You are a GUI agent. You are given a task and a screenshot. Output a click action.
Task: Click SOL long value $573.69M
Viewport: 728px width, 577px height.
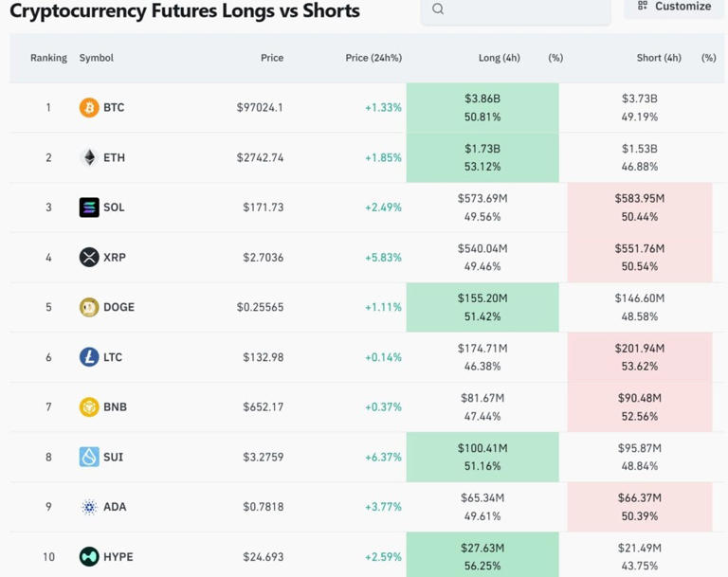pyautogui.click(x=482, y=199)
